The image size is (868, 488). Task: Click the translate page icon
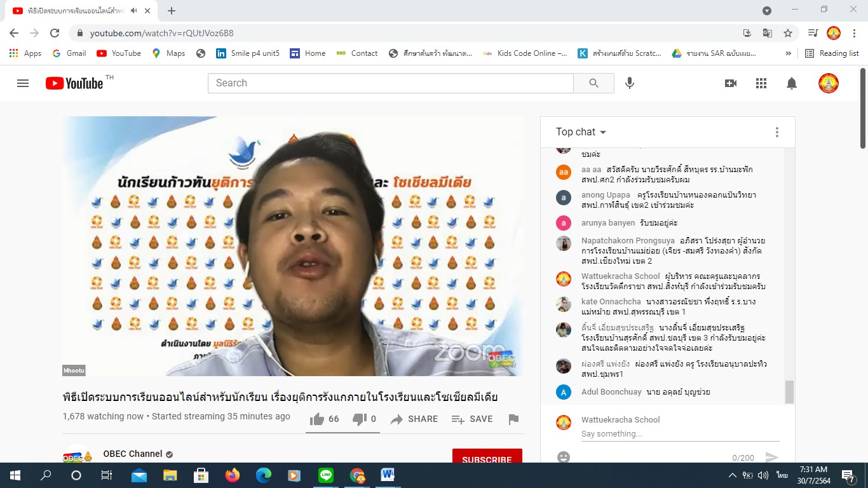click(x=768, y=33)
